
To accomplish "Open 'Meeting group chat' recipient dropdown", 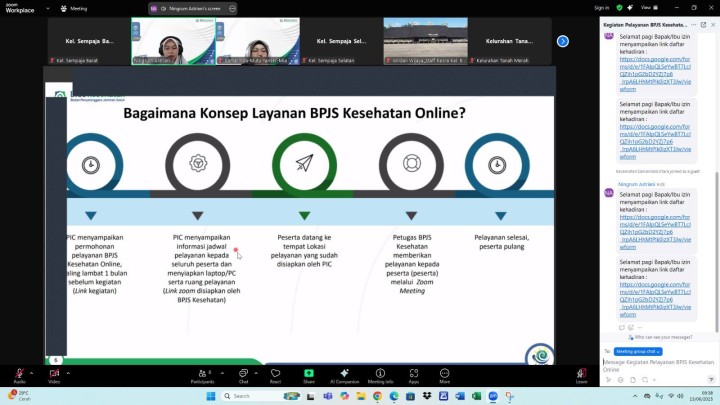I will pyautogui.click(x=638, y=351).
